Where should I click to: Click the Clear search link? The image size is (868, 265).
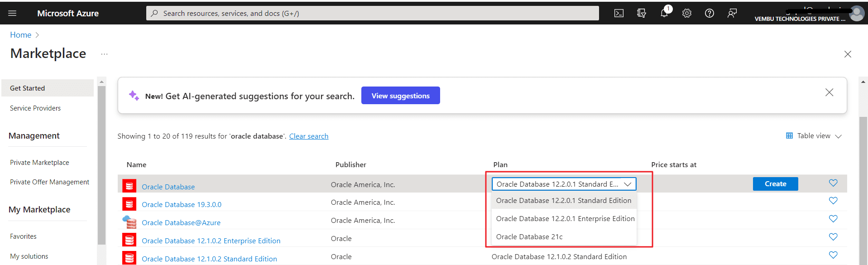click(x=309, y=136)
